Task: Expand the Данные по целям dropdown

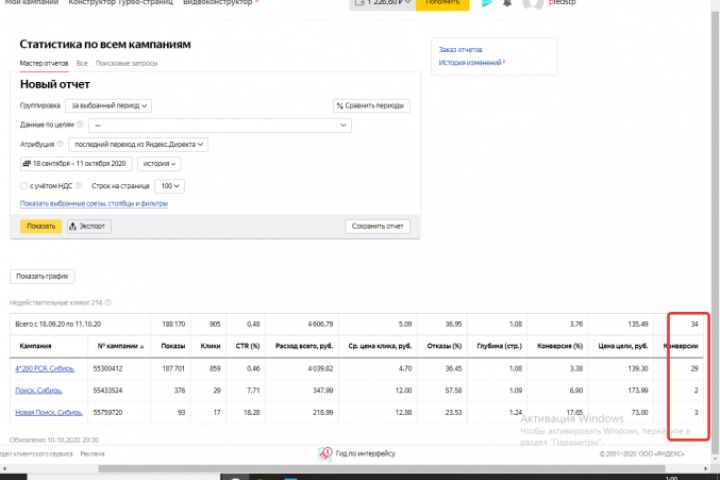Action: pos(220,125)
